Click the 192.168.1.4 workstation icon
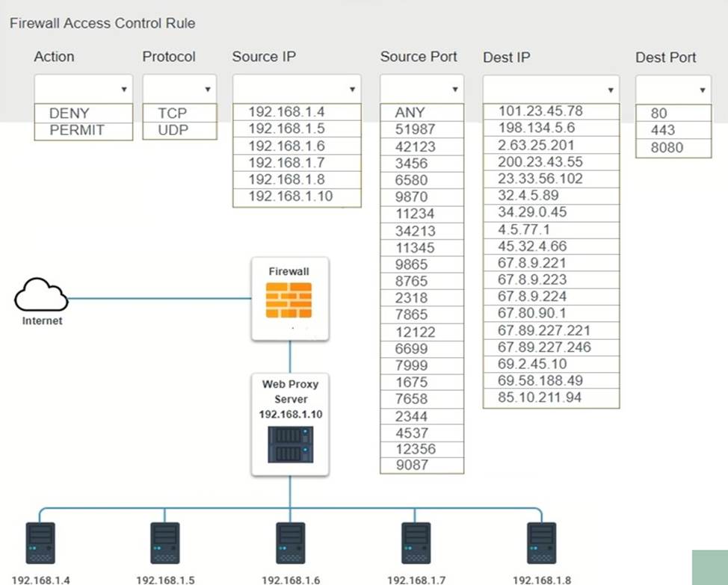This screenshot has width=728, height=585. [40, 542]
